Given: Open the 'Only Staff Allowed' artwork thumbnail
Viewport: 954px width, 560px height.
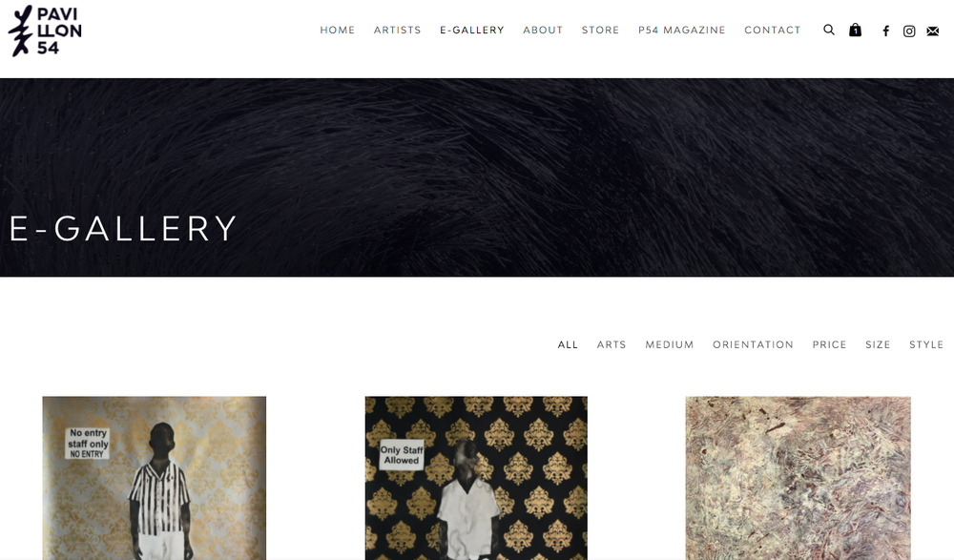Looking at the screenshot, I should click(x=476, y=478).
